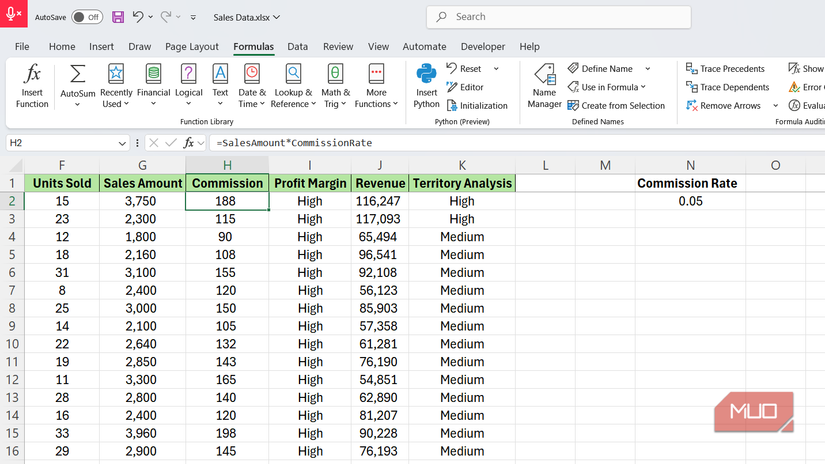825x464 pixels.
Task: Select column N header
Action: 690,165
